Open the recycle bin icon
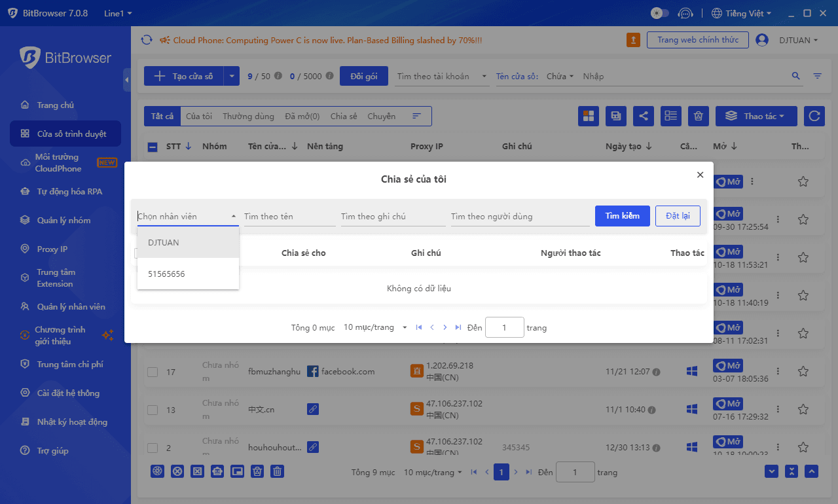838x504 pixels. pyautogui.click(x=698, y=116)
